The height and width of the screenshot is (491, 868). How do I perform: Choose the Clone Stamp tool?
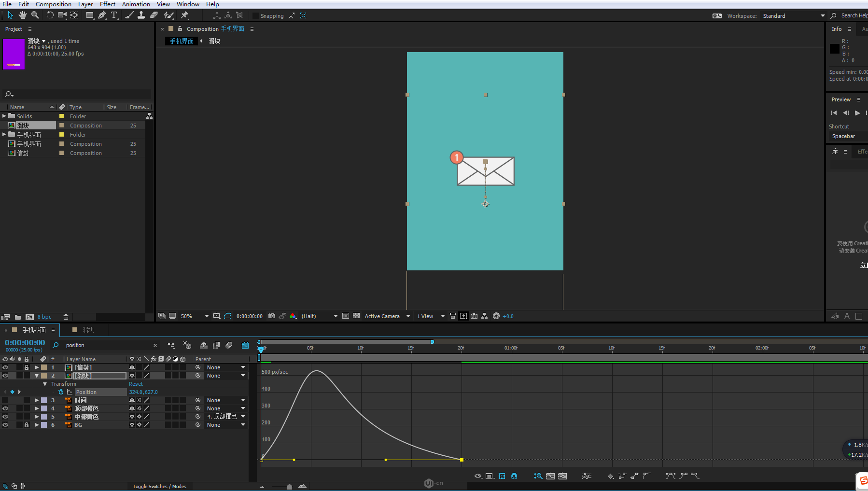point(141,15)
